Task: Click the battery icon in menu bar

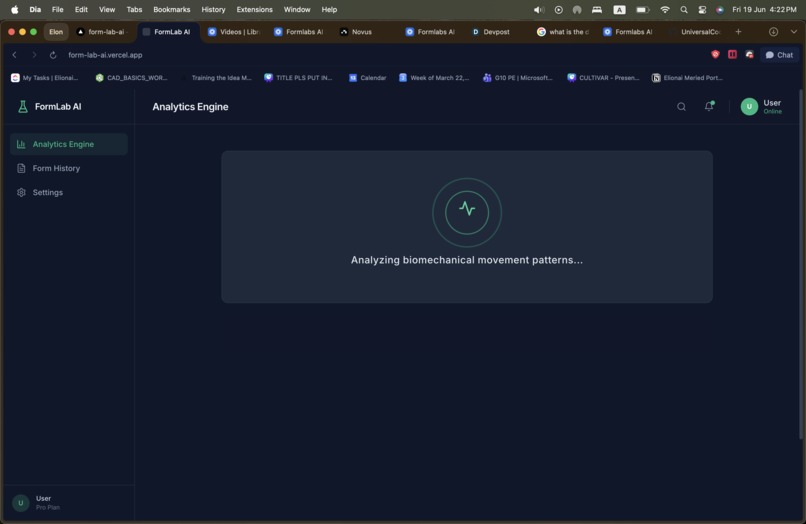Action: point(643,10)
